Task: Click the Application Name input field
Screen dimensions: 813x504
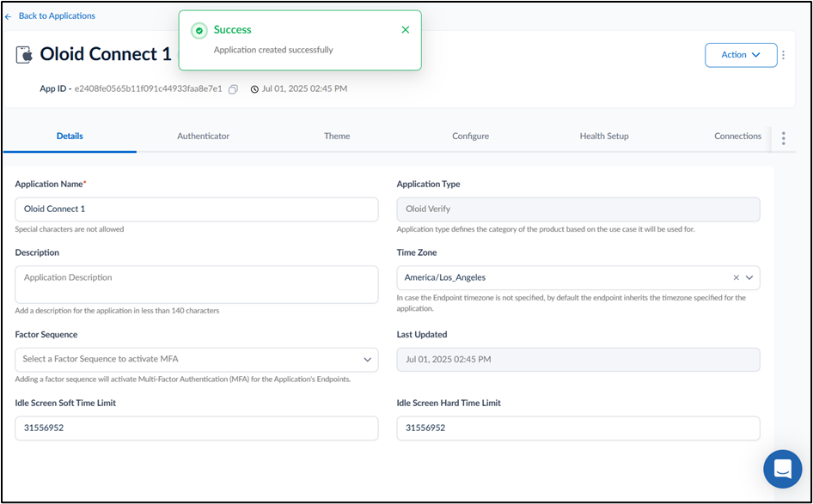Action: (x=197, y=209)
